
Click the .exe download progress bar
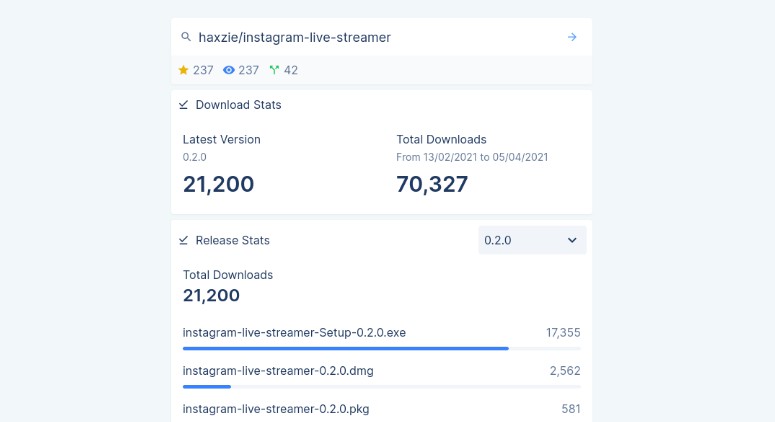(x=345, y=348)
